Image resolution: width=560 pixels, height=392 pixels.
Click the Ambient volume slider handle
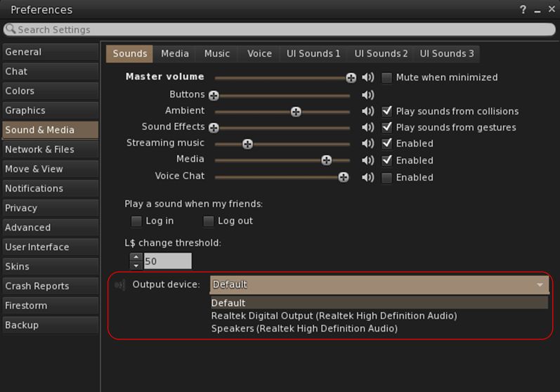(296, 112)
